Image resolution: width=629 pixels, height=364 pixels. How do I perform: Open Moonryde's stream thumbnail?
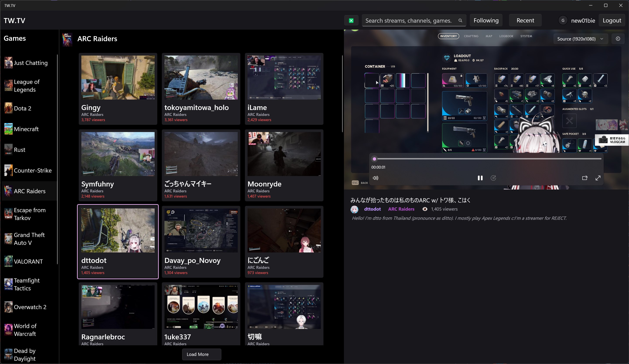click(284, 154)
